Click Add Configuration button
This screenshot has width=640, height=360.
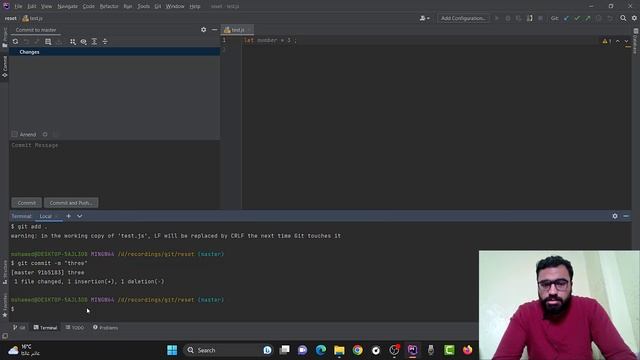[x=463, y=18]
